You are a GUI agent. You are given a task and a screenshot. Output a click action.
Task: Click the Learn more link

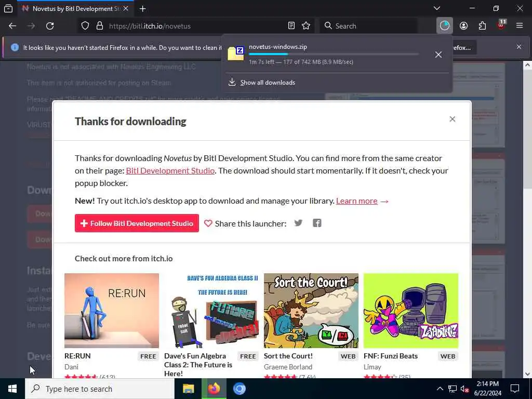click(x=356, y=201)
